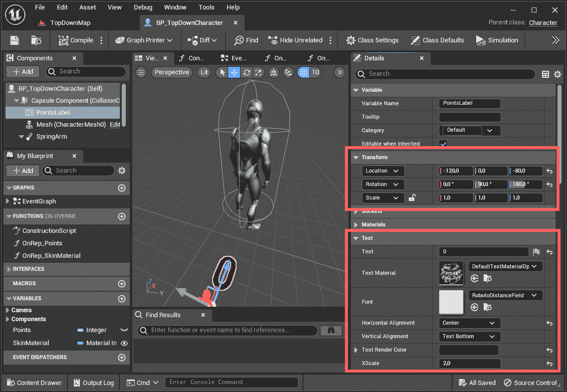Screen dimensions: 567x392
Task: Click the Save blueprint icon
Action: coord(14,40)
